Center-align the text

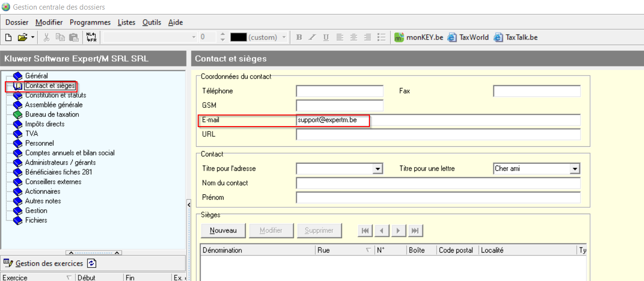click(x=354, y=37)
